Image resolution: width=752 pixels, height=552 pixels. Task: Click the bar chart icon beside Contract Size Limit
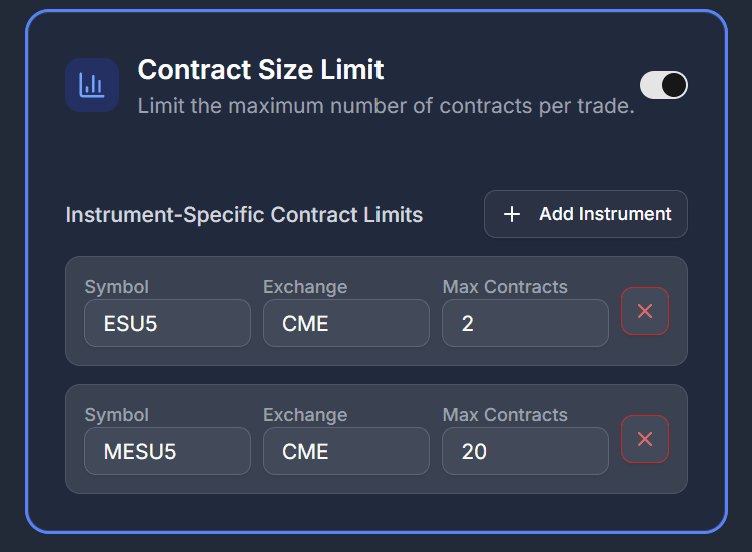coord(92,85)
